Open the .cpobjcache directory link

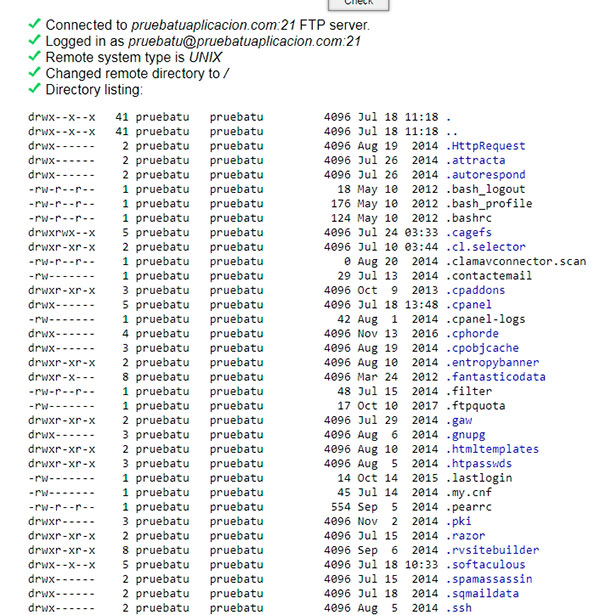click(x=482, y=348)
